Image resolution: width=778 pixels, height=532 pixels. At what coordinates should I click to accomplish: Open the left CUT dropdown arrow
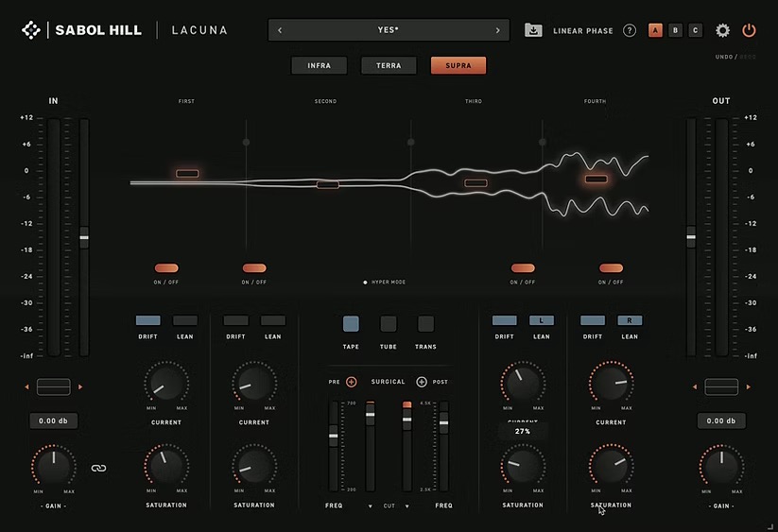pos(371,506)
